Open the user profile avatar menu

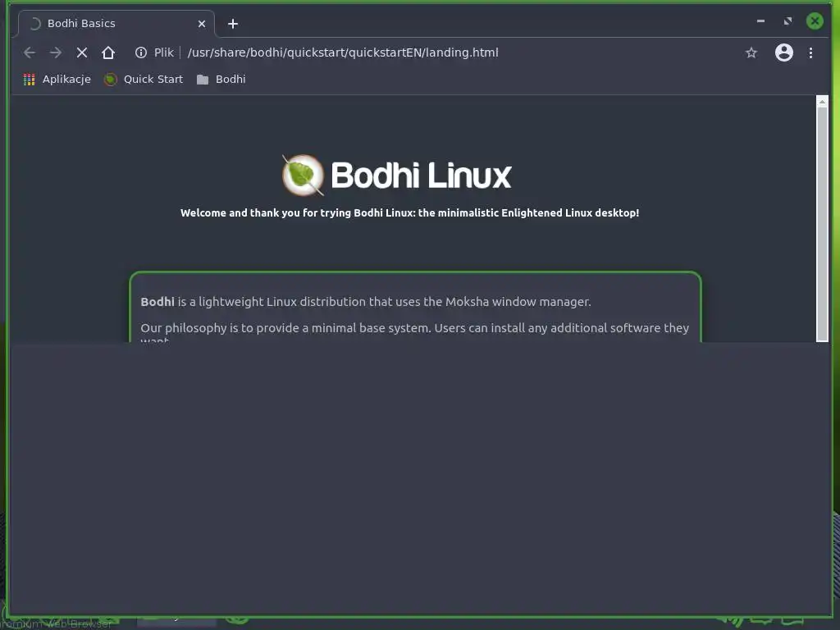point(783,52)
